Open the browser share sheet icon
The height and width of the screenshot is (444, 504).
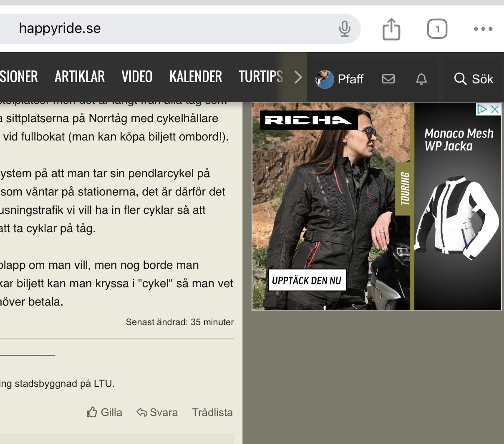click(x=391, y=29)
